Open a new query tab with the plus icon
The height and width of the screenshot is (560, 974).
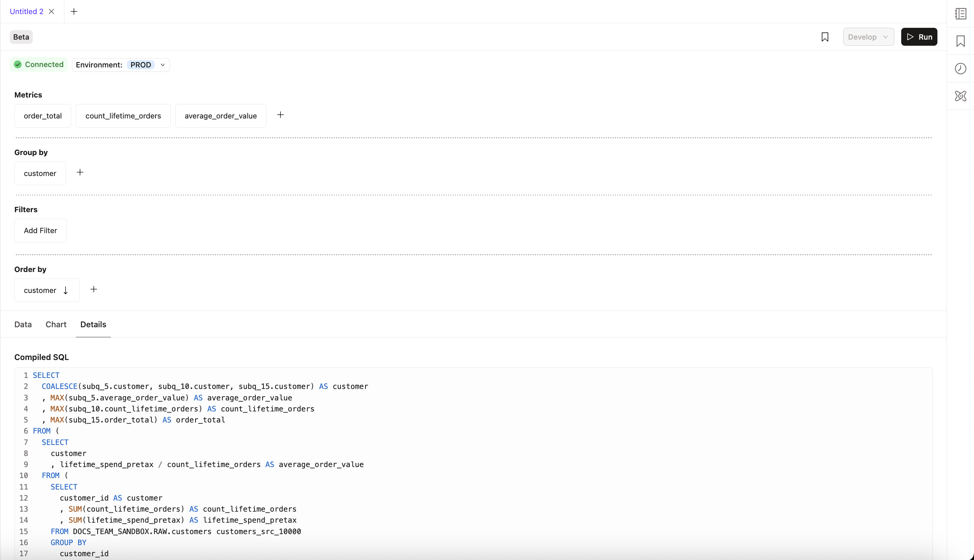[74, 11]
